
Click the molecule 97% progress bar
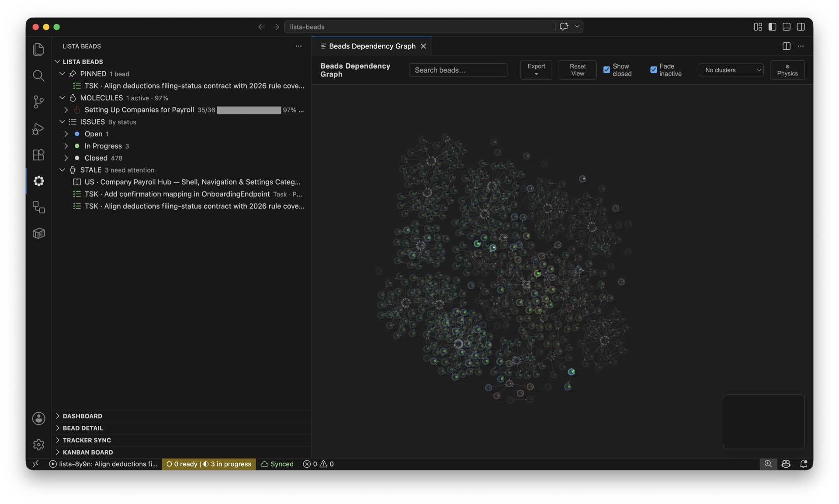click(249, 110)
